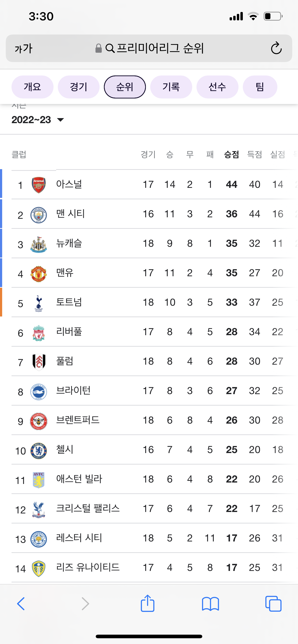Tap the Arsenal club crest
This screenshot has width=298, height=644.
tap(39, 185)
